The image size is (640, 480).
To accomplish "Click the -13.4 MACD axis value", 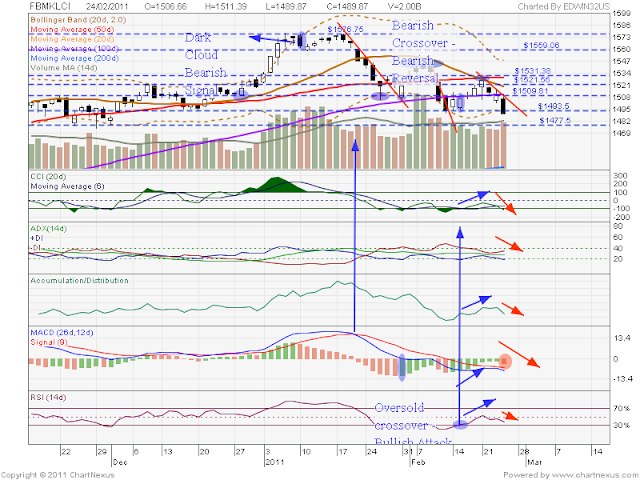I will [x=621, y=379].
